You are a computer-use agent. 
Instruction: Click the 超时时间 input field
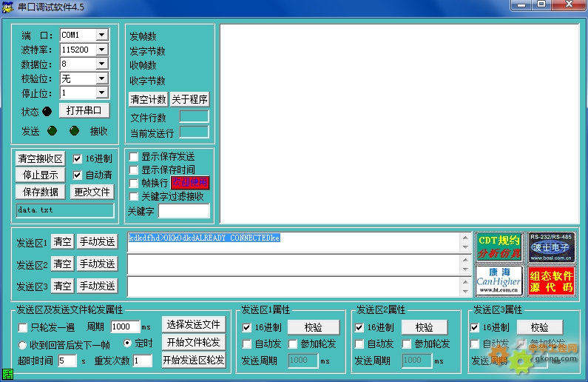[67, 361]
